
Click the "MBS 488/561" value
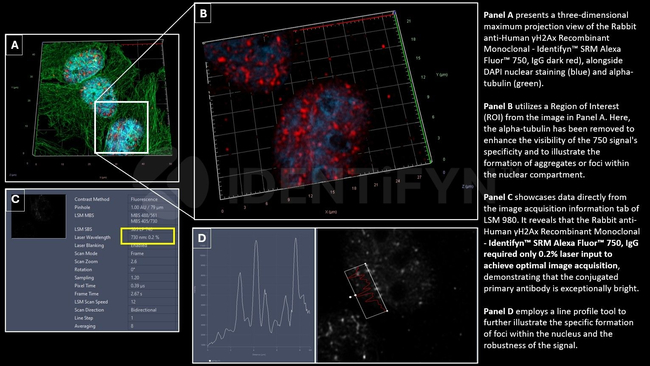pyautogui.click(x=144, y=216)
